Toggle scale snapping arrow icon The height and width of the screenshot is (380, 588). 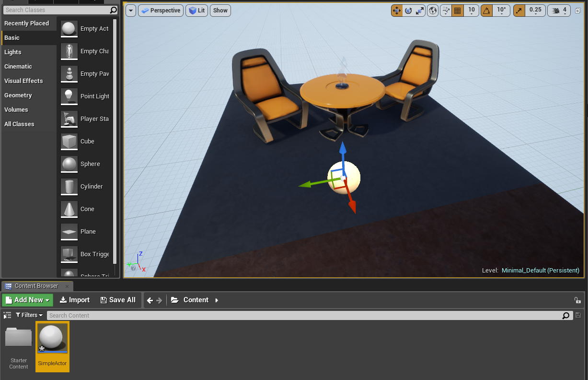pos(519,11)
